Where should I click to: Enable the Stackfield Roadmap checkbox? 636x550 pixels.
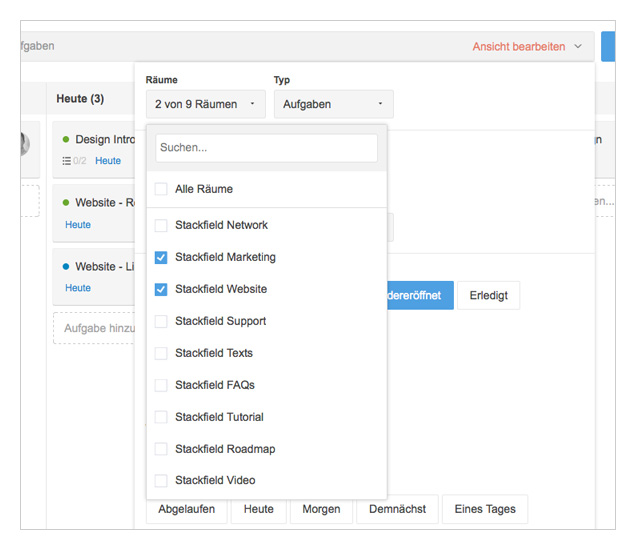pos(161,449)
